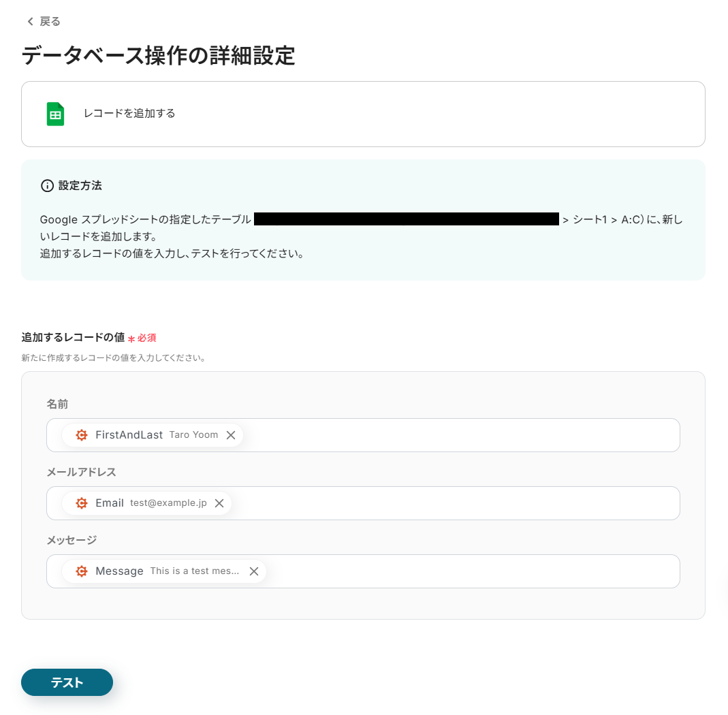Click the orange icon on Message chip
Screen dimensions: 728x715
(x=82, y=571)
